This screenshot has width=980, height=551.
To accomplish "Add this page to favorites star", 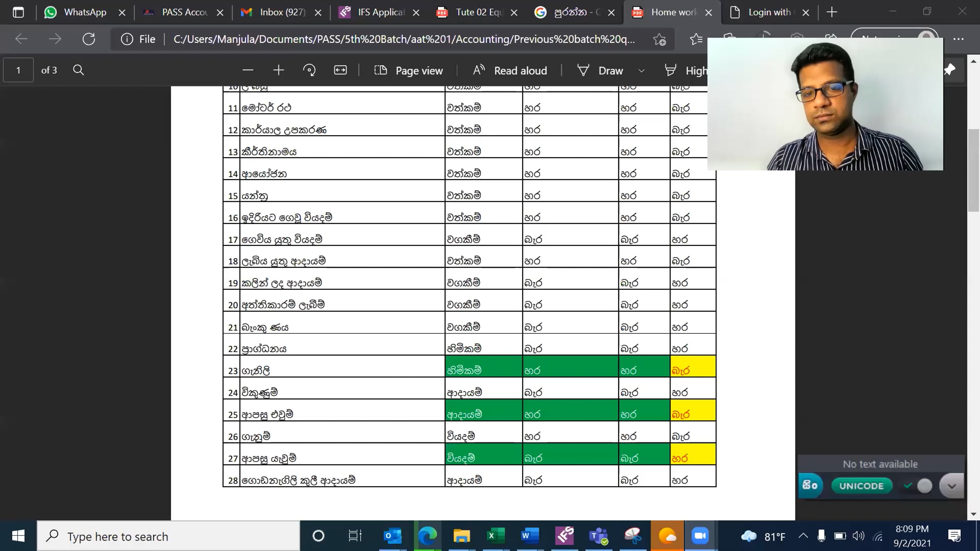I will 659,39.
